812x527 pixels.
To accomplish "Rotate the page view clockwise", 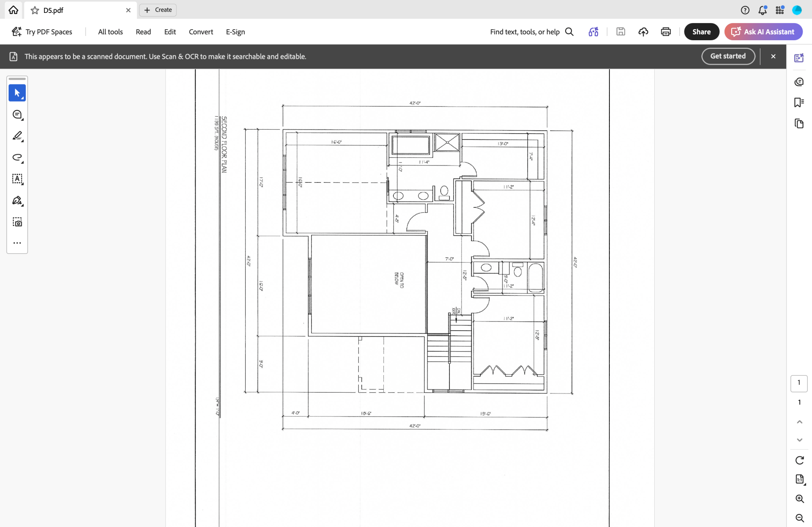I will point(799,460).
